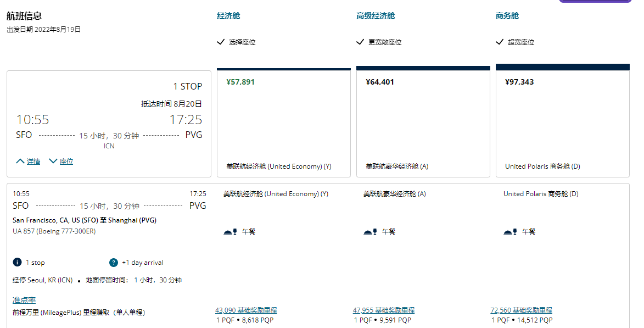Click the 1 STOP label in the flight card
The image size is (644, 328).
188,86
